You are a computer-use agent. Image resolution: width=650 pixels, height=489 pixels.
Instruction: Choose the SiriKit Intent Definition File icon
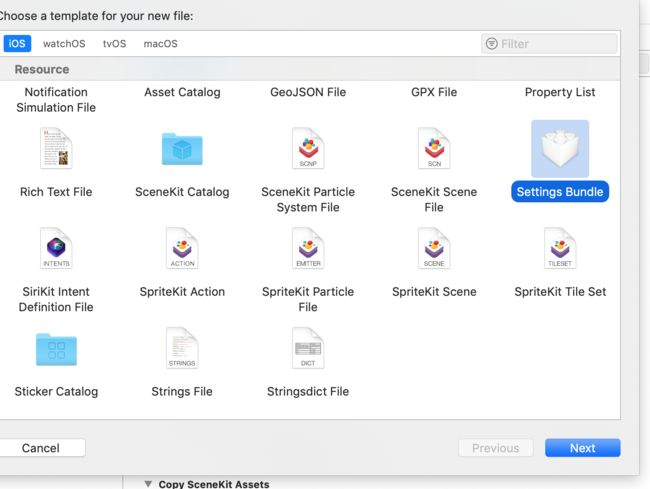[56, 248]
